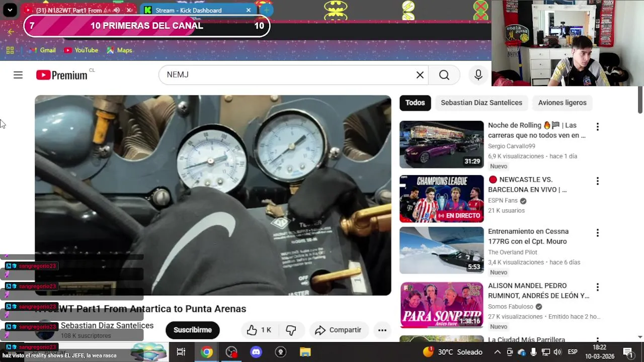Open options for Newcastle vs Barcelona video

pos(597,181)
